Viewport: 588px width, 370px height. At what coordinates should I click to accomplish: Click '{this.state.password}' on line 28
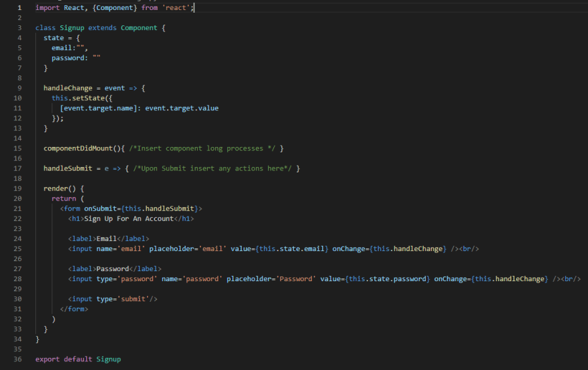(x=388, y=279)
